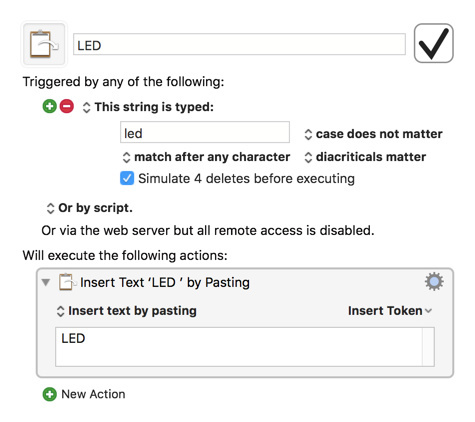The image size is (475, 422).
Task: Open the 'This string is typed' trigger popup
Action: point(148,107)
